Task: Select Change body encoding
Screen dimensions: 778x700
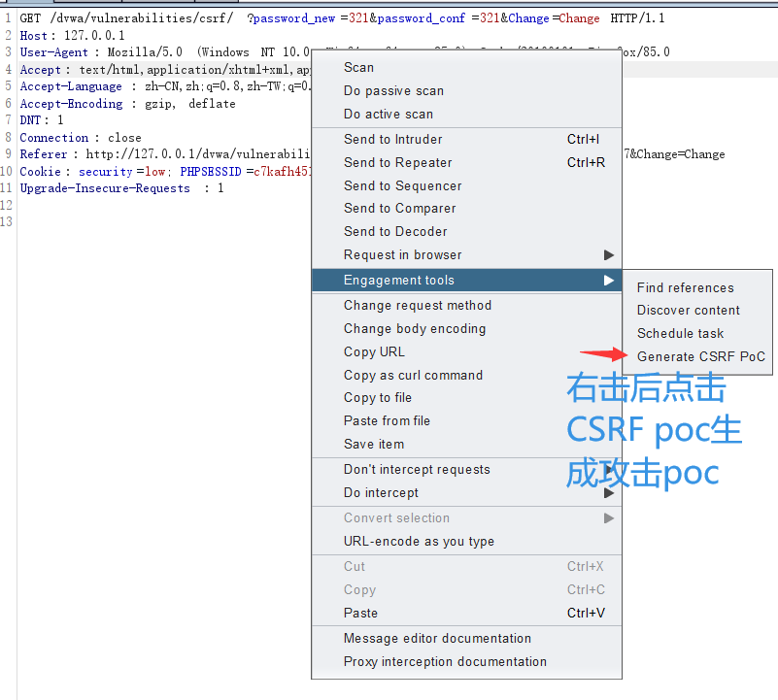Action: [x=466, y=329]
